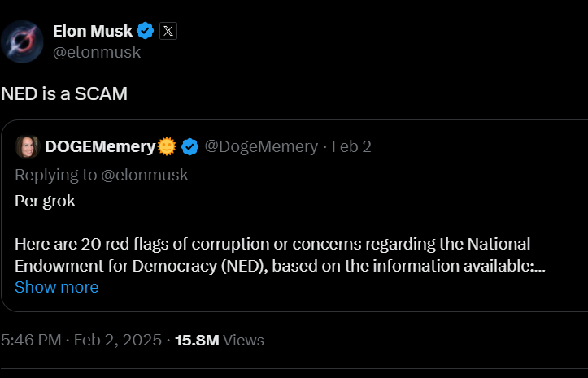Image resolution: width=588 pixels, height=378 pixels.
Task: Click the DOGEMemery avatar in the quoted post
Action: (27, 147)
